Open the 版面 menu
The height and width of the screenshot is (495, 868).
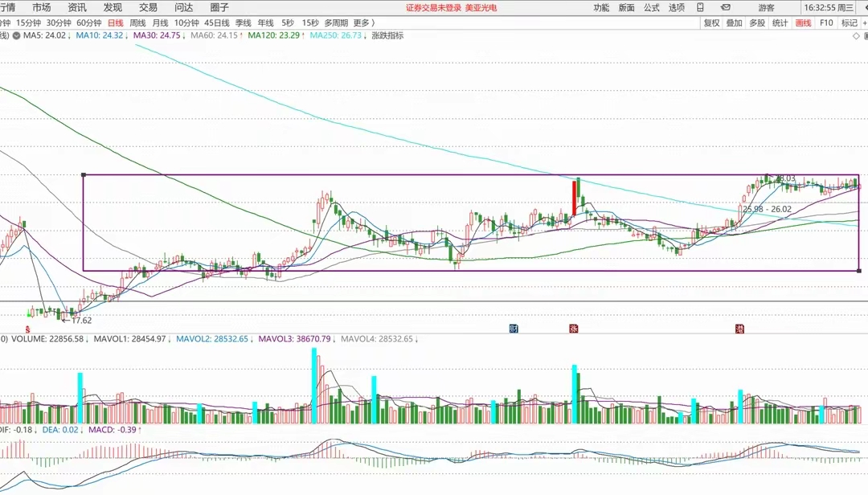627,8
